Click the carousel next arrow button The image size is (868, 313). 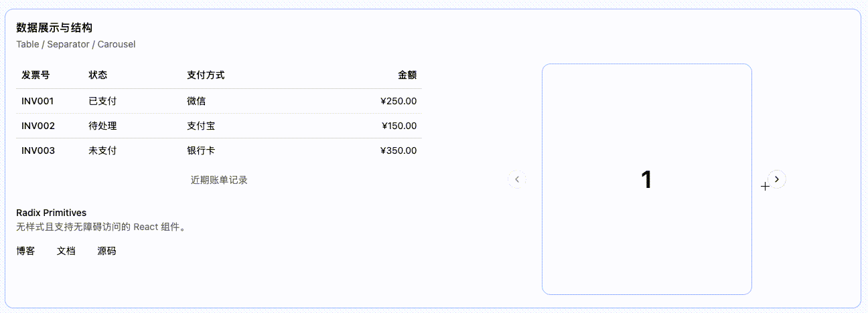tap(777, 179)
